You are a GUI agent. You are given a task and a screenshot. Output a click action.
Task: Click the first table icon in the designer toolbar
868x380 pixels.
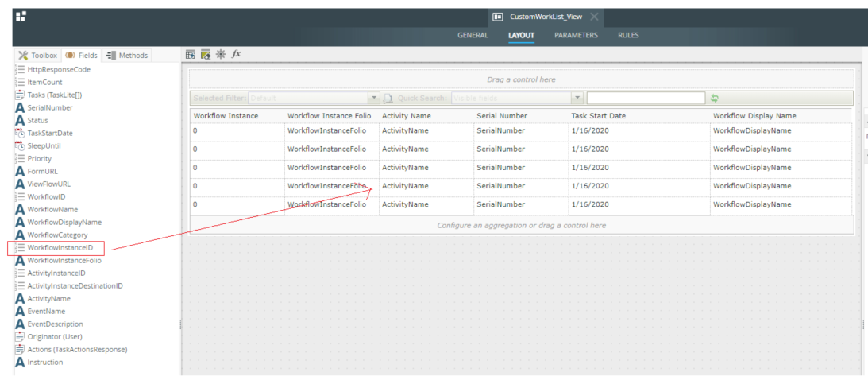coord(190,54)
